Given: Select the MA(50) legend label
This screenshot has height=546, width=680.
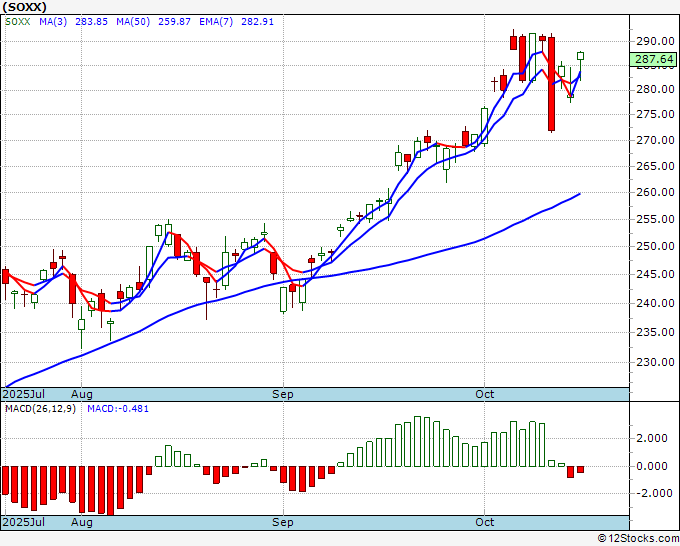Looking at the screenshot, I should pos(133,22).
